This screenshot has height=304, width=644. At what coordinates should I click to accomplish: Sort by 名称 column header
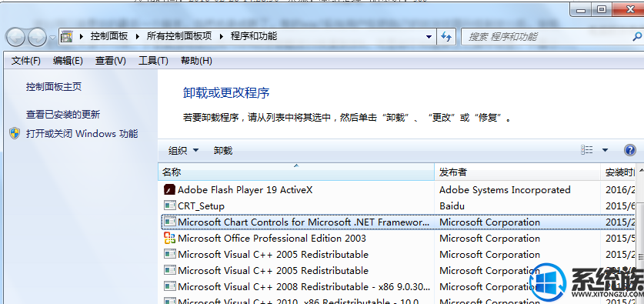296,172
